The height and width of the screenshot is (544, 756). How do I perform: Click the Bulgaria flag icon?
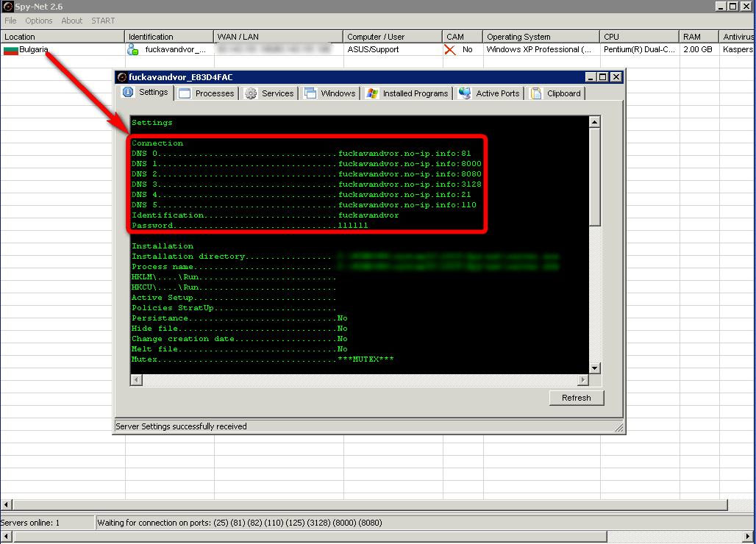pos(10,50)
